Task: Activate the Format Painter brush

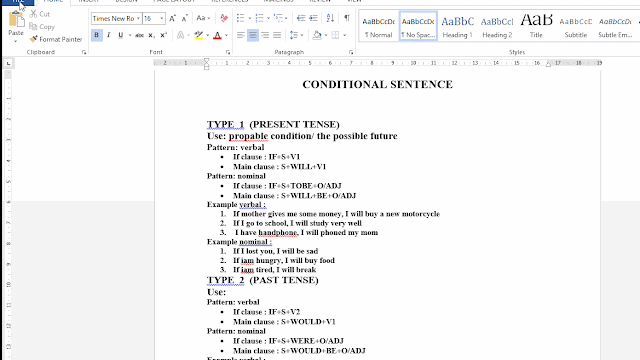Action: pos(33,39)
